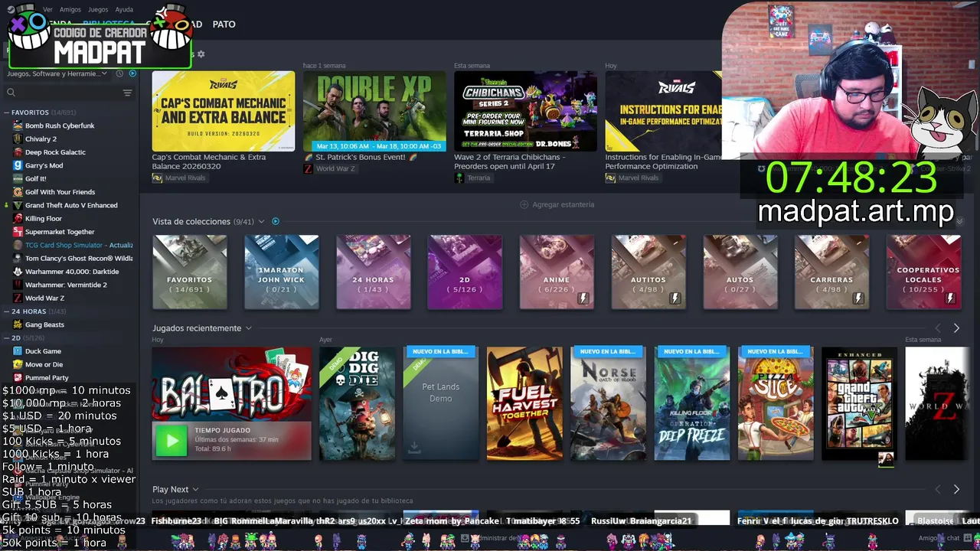
Task: Open Jugados recientemente shelf dropdown chevron
Action: 248,328
